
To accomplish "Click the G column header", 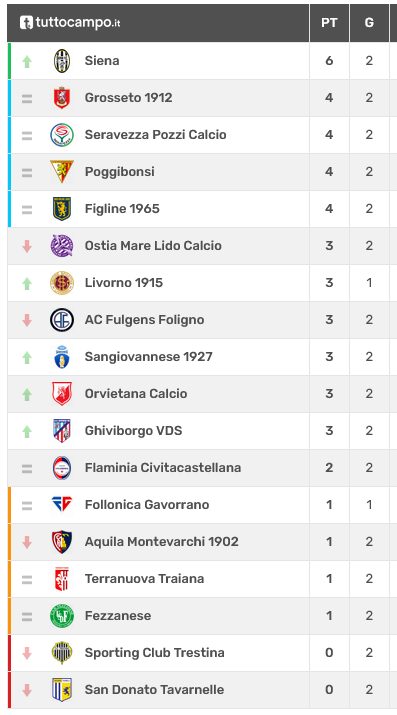I will pyautogui.click(x=369, y=23).
